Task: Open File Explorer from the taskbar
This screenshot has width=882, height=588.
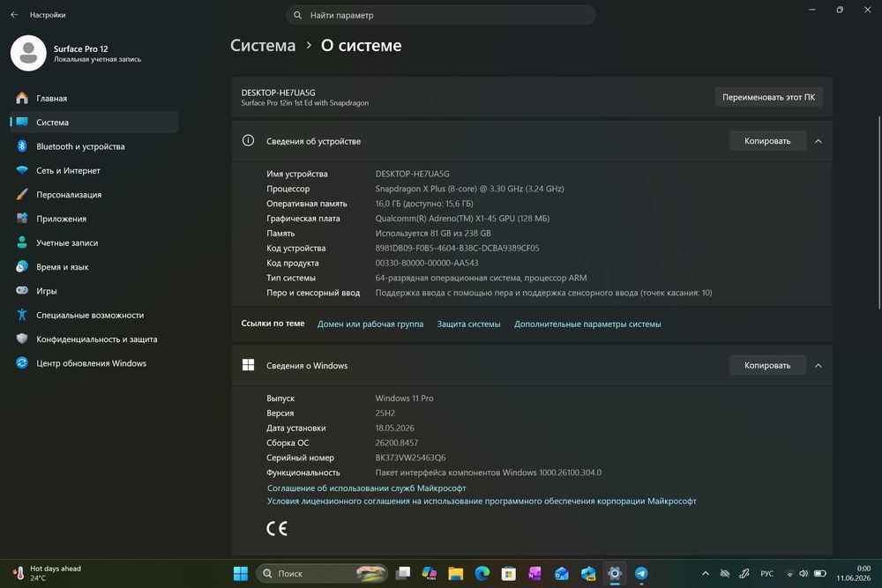Action: click(456, 573)
